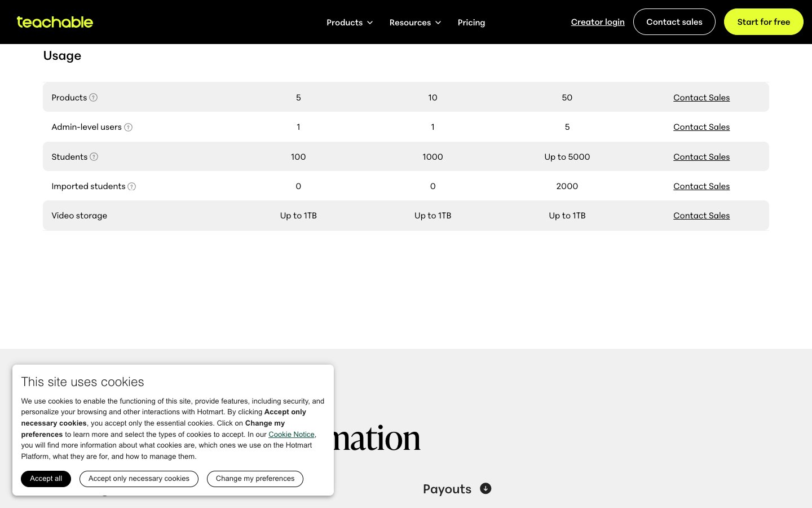
Task: Click the Contact sales header button
Action: 674,22
